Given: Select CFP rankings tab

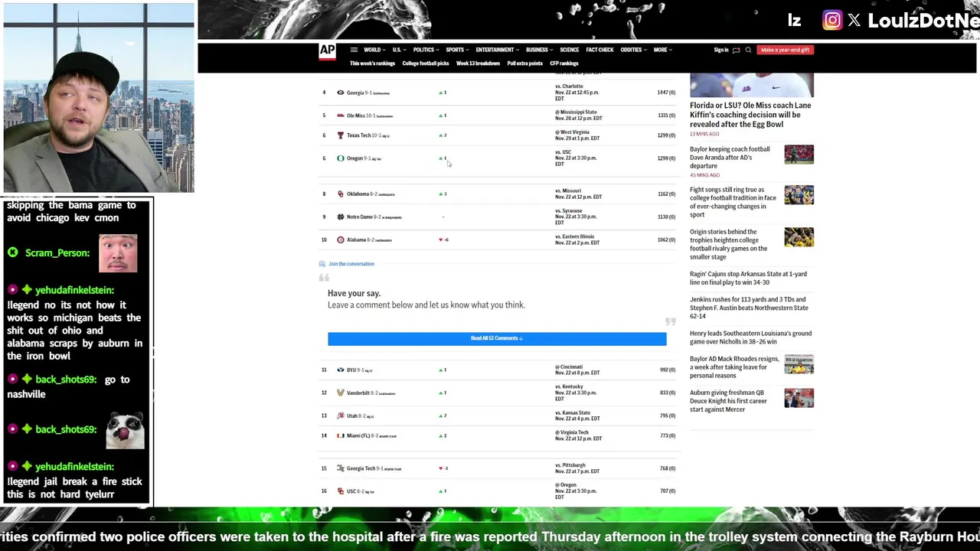Looking at the screenshot, I should click(563, 64).
